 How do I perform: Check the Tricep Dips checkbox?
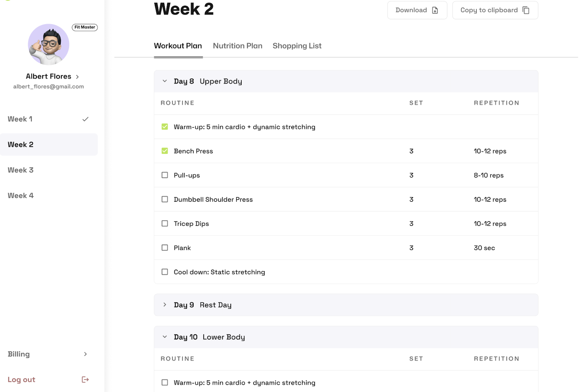click(165, 223)
